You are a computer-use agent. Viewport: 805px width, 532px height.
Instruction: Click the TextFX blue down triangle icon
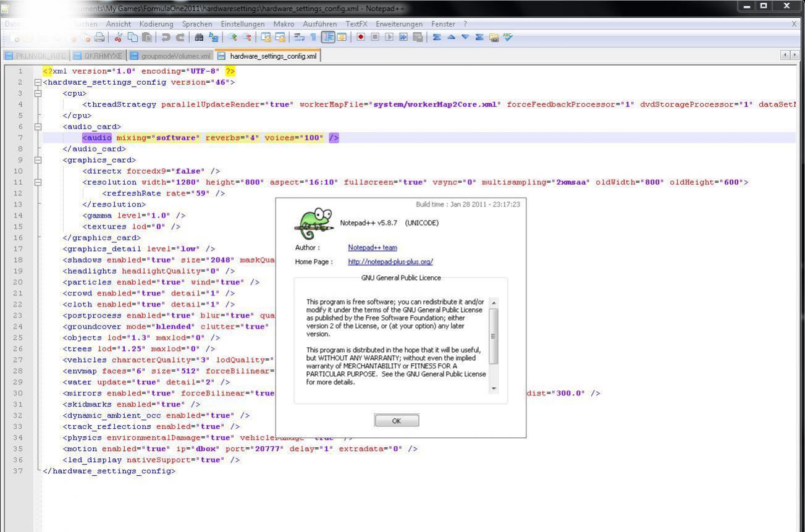pyautogui.click(x=465, y=37)
